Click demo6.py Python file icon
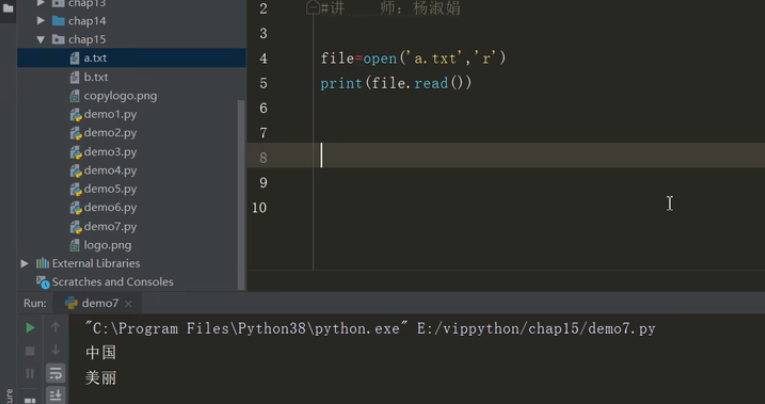This screenshot has width=765, height=404. (75, 208)
